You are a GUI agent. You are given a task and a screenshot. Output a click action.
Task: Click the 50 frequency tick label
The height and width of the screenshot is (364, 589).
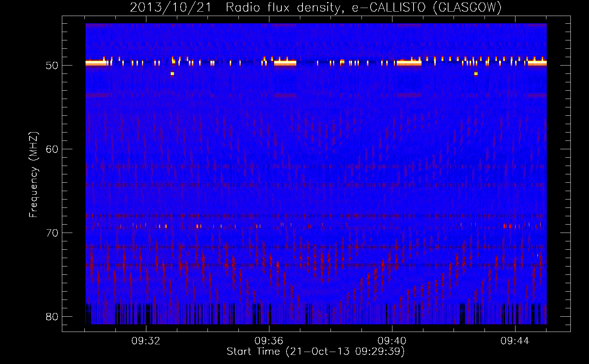(52, 66)
